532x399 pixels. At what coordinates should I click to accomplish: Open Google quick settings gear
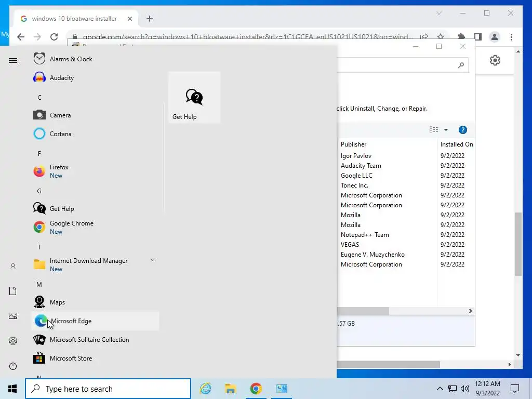click(x=495, y=60)
